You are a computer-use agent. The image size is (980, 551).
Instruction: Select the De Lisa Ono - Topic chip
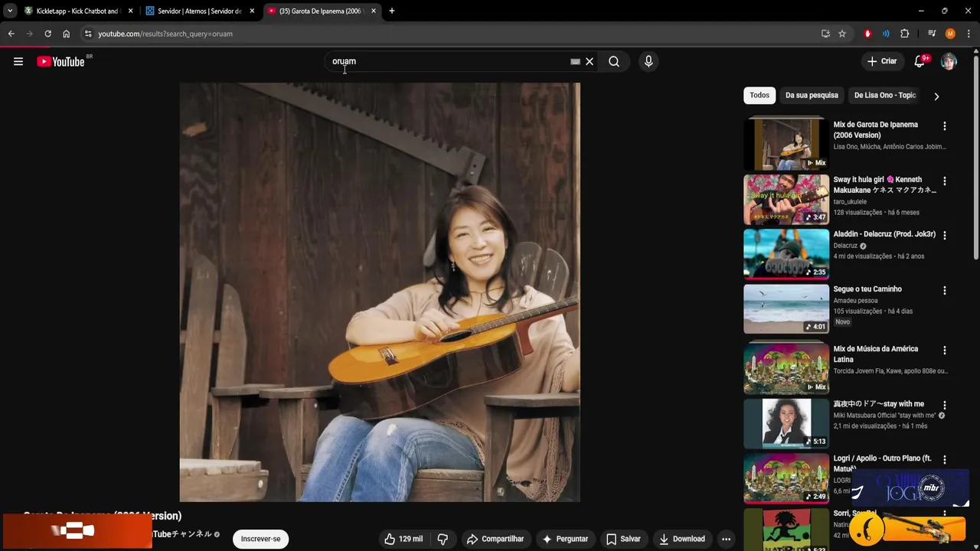[x=885, y=96]
